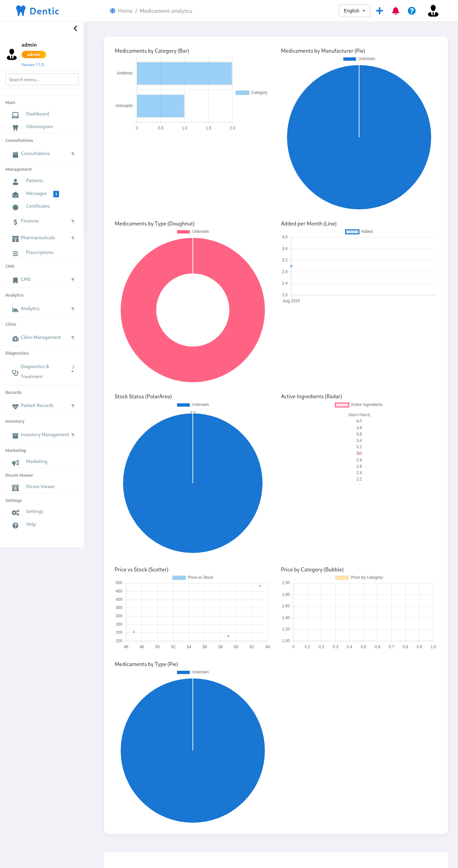Click the Dentic tooth logo
The image size is (458, 868).
coord(21,11)
